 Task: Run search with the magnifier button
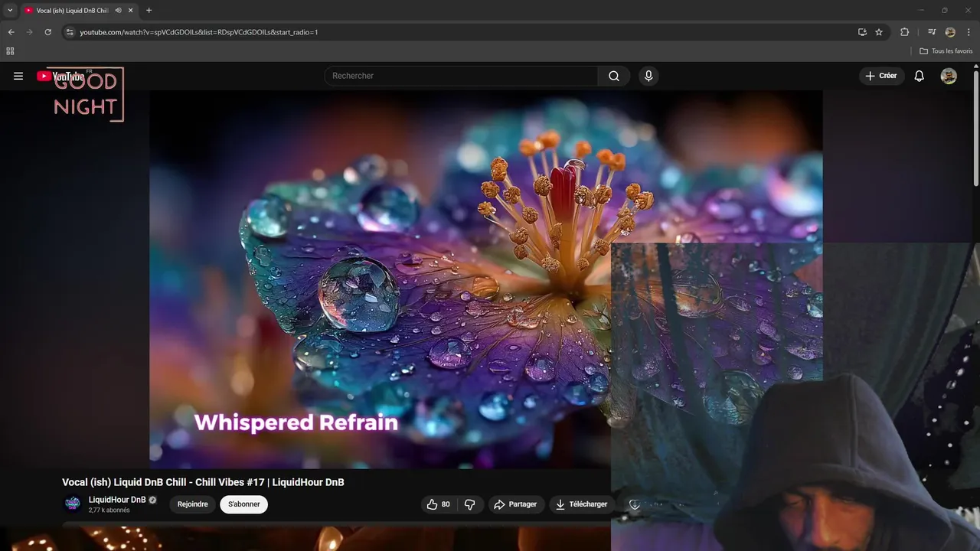point(614,76)
